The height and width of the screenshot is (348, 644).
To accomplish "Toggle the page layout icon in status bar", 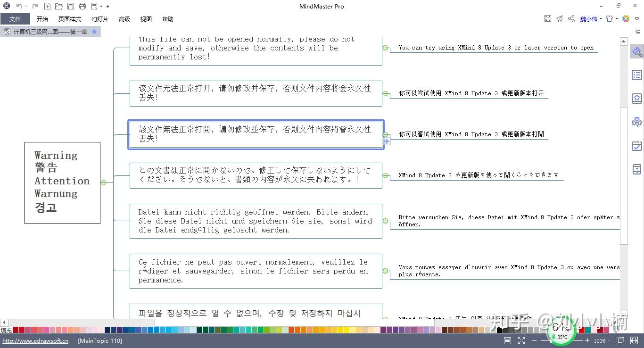I will click(507, 340).
